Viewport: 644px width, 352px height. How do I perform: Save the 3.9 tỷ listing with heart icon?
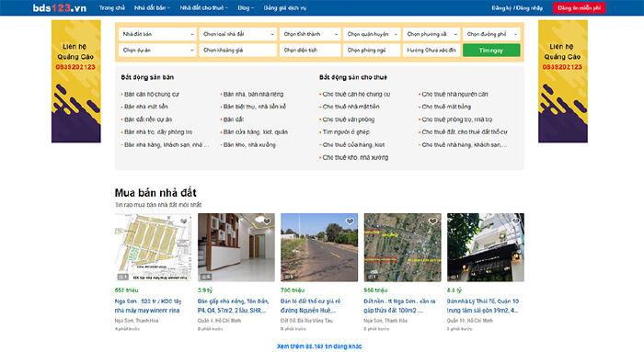point(267,221)
